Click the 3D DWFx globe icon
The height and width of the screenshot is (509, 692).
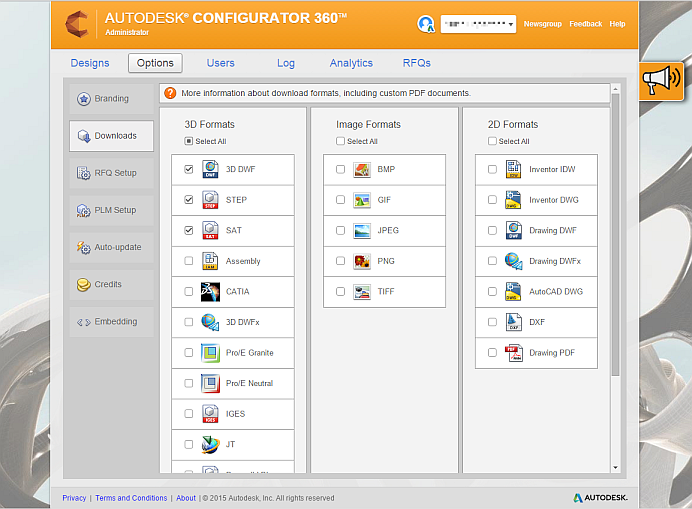[211, 322]
